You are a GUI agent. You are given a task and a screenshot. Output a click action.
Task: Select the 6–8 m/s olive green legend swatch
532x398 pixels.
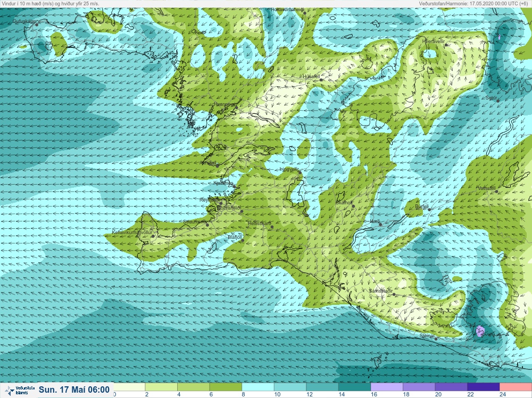[x=226, y=387]
